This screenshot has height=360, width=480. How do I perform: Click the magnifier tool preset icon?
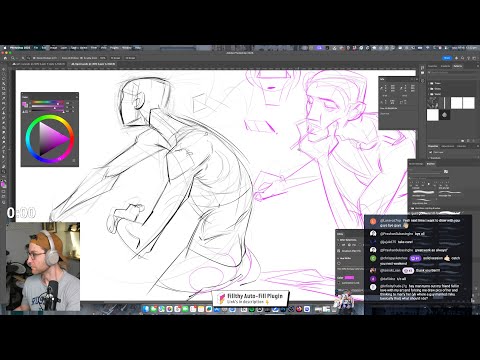coord(13,58)
